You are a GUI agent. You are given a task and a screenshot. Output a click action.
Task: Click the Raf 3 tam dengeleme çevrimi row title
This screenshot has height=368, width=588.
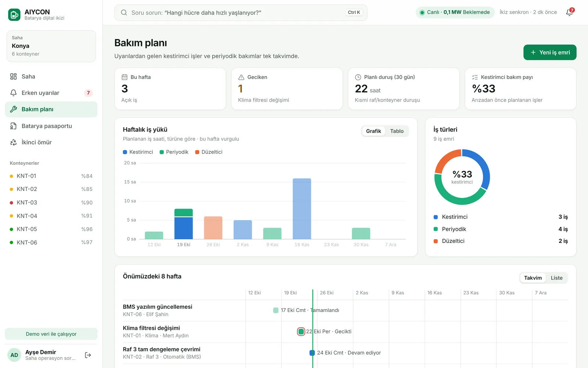[162, 349]
